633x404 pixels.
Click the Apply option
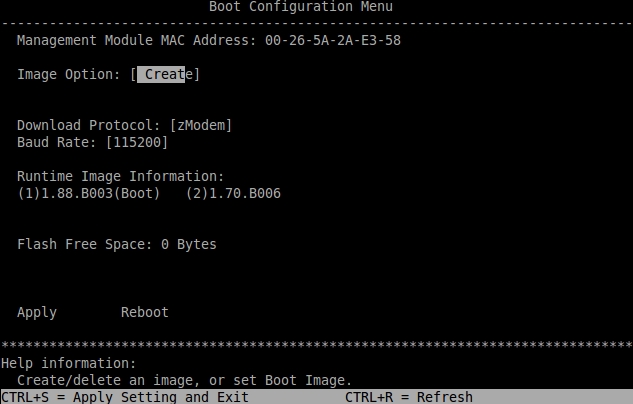coord(37,312)
